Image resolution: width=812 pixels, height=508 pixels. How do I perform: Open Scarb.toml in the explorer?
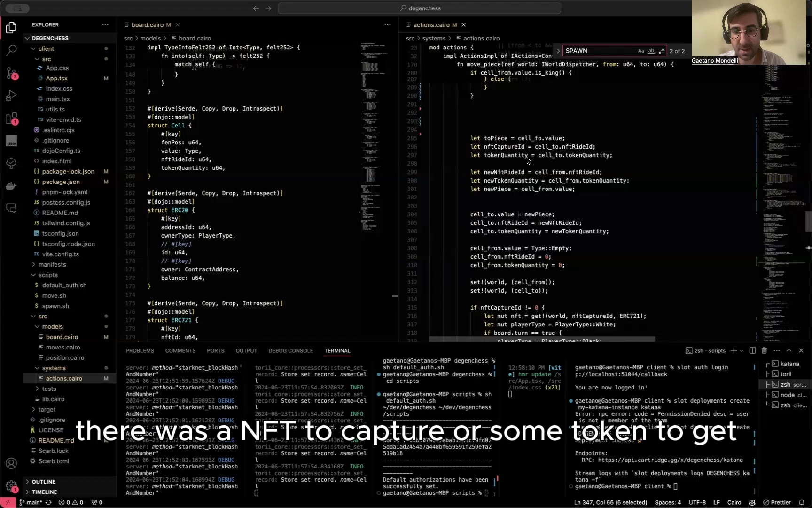click(x=54, y=461)
